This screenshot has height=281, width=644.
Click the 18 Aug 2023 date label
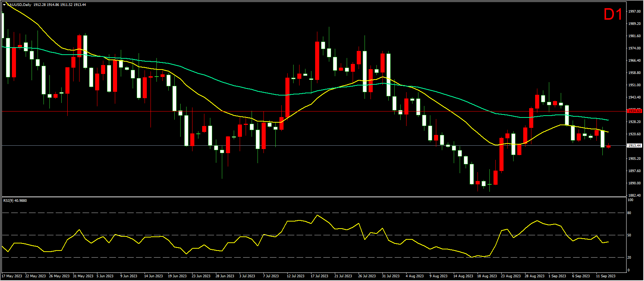pos(487,276)
